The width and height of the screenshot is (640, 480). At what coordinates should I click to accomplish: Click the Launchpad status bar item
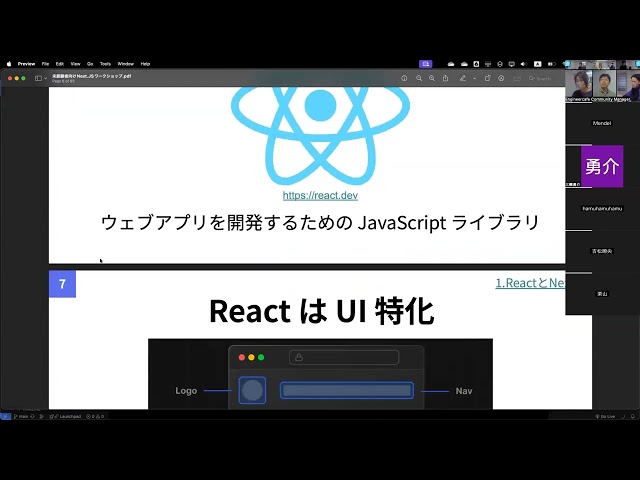click(66, 416)
